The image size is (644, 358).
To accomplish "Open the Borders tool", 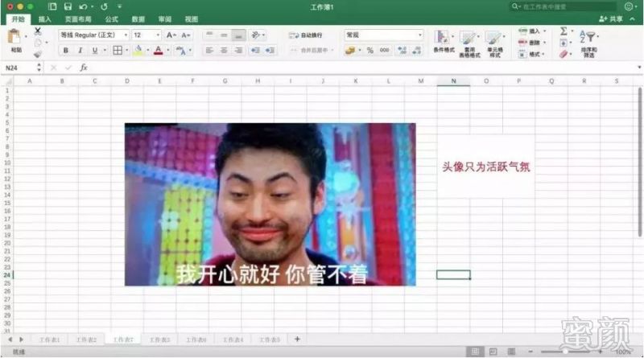I will (x=118, y=50).
